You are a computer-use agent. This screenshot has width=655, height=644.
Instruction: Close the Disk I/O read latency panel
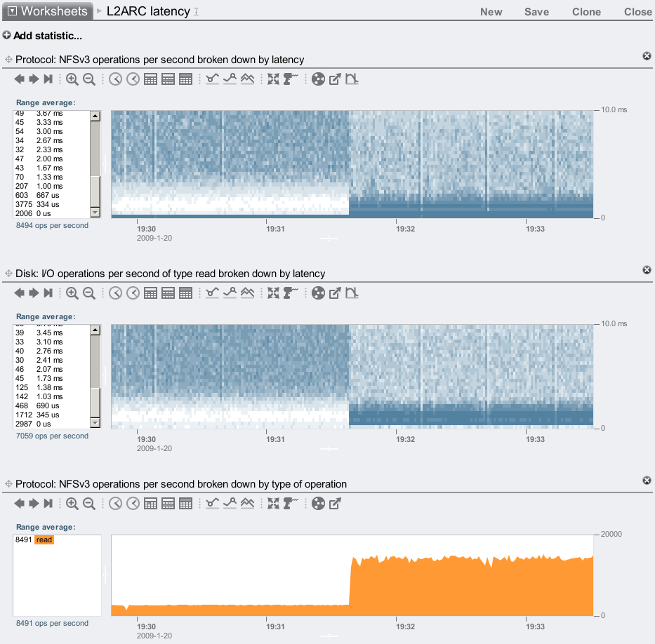(x=647, y=270)
